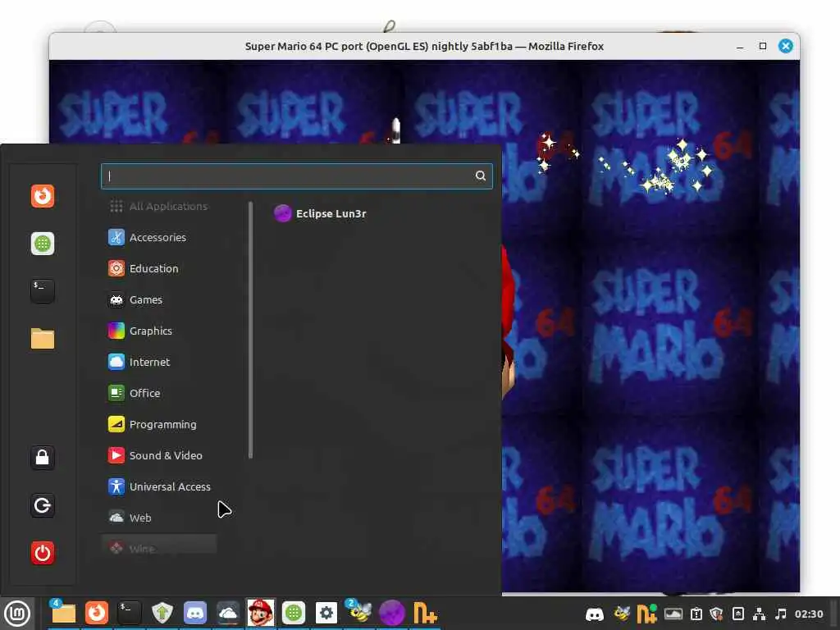Viewport: 840px width, 630px height.
Task: Open the purple Eclipse Lun3r taskbar icon
Action: [392, 613]
